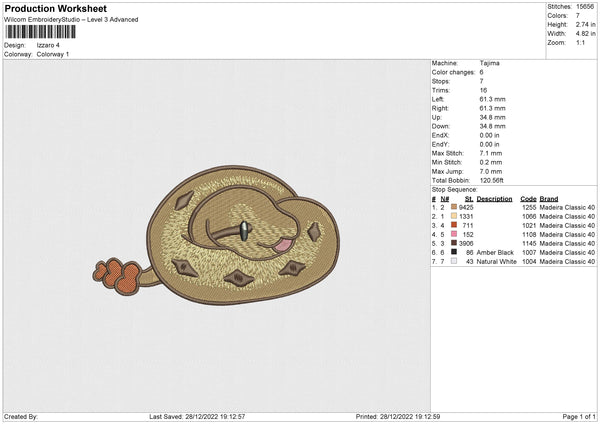
Task: Click the 'Left:' extent label
Action: [x=438, y=99]
